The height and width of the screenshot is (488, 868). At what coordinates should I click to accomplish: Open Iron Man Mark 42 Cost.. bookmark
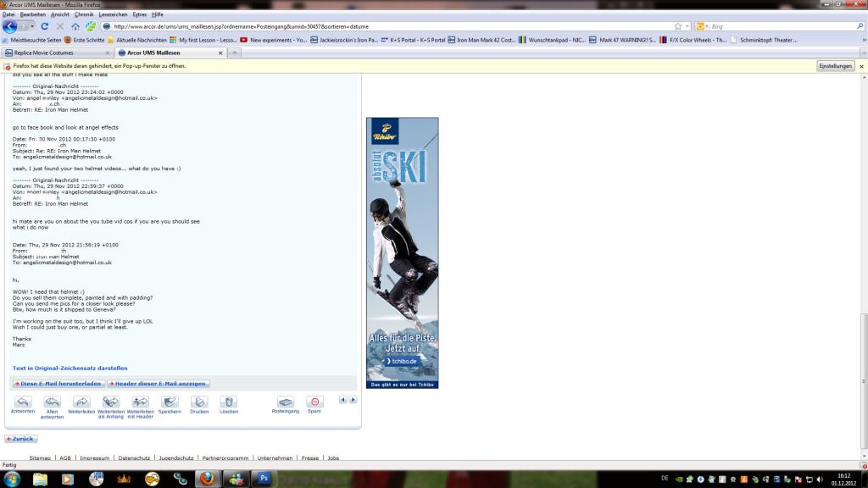coord(481,40)
